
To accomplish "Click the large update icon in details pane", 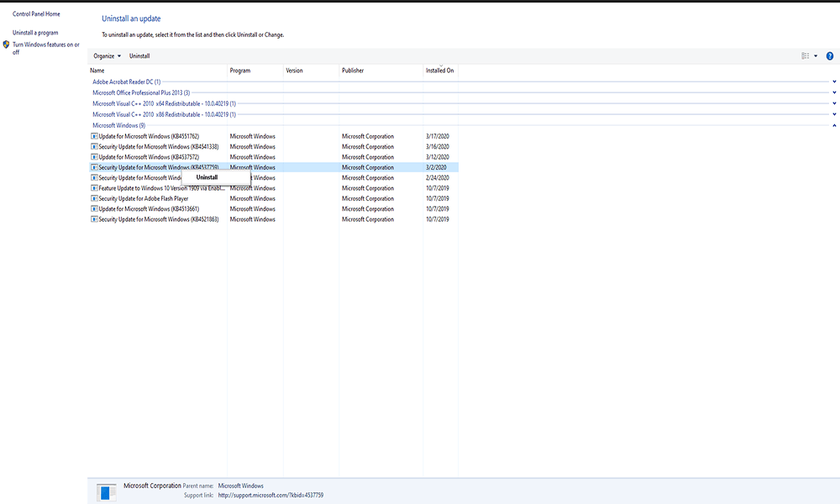I will [106, 492].
